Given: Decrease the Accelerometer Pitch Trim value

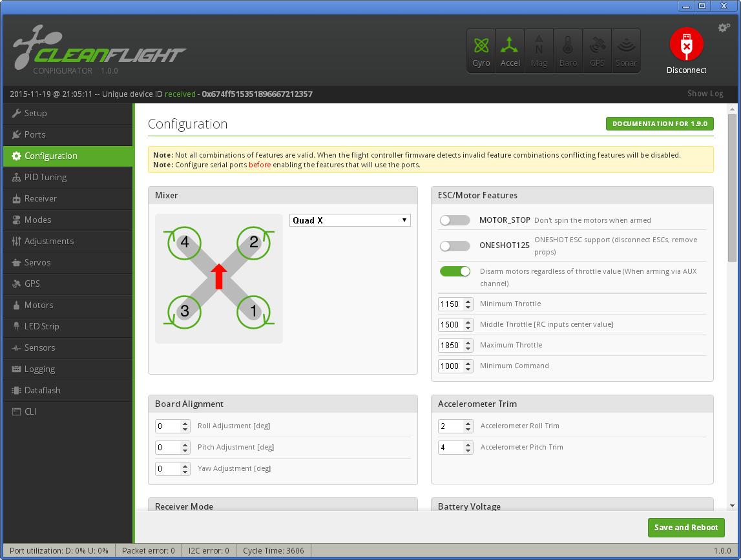Looking at the screenshot, I should click(x=468, y=451).
